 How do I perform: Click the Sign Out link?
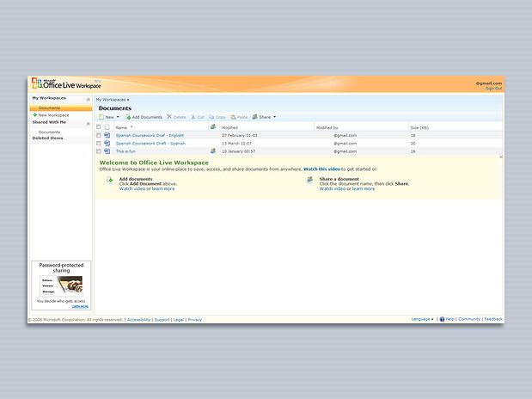point(493,89)
